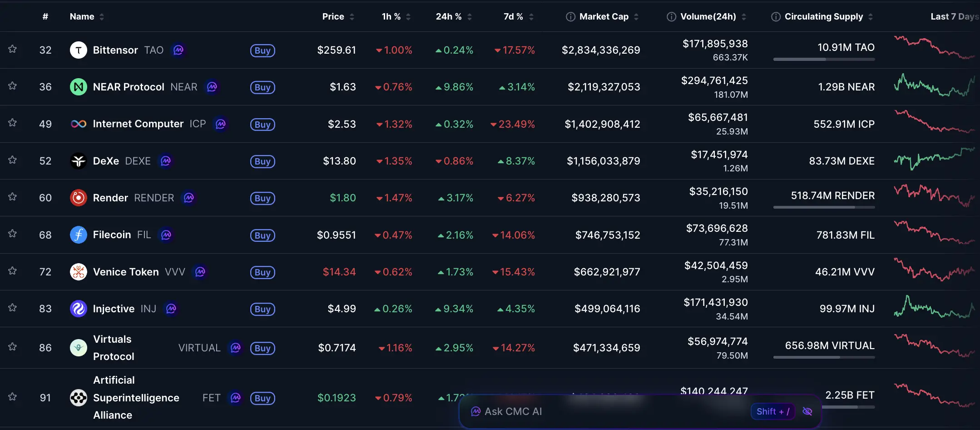Viewport: 980px width, 430px height.
Task: Click Buy button for NEAR Protocol
Action: (x=262, y=87)
